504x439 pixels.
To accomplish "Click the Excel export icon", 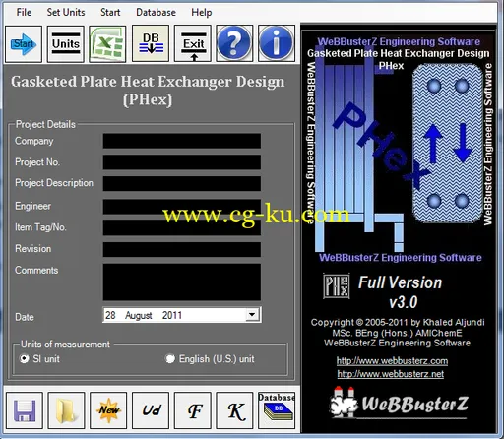I will click(107, 43).
